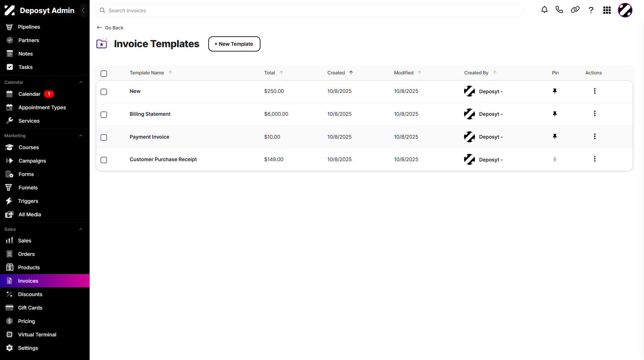Open actions menu for Billing Statement

595,114
